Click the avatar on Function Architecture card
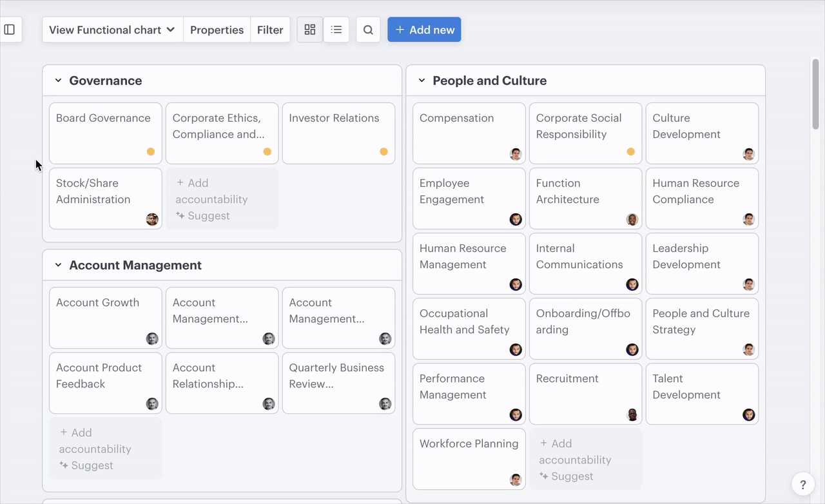This screenshot has height=504, width=825. point(632,219)
